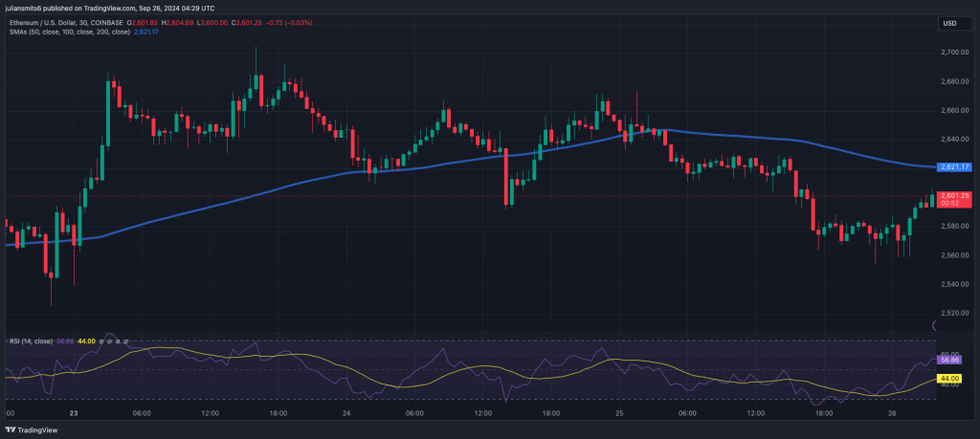
Task: Click the 2,560.00 price axis label
Action: tap(954, 255)
